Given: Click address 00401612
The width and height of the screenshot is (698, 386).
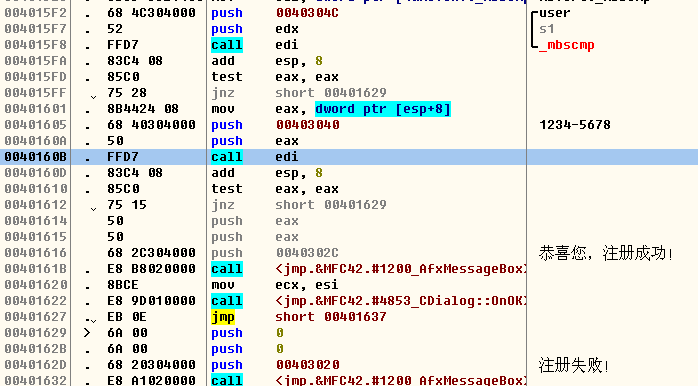Looking at the screenshot, I should [x=35, y=205].
